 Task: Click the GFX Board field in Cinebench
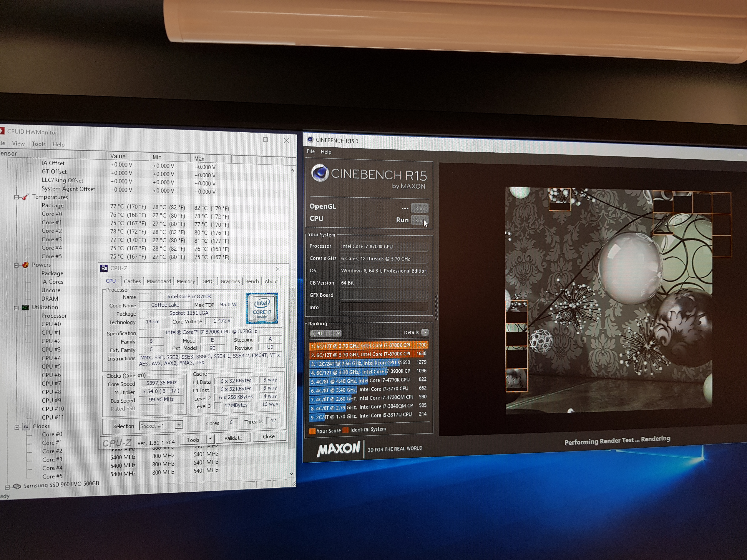(x=384, y=295)
